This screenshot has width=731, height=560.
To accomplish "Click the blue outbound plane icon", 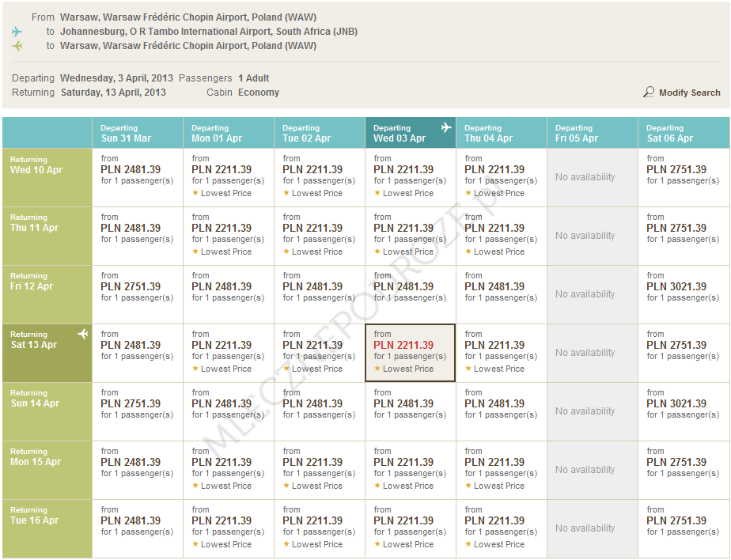I will tap(17, 32).
